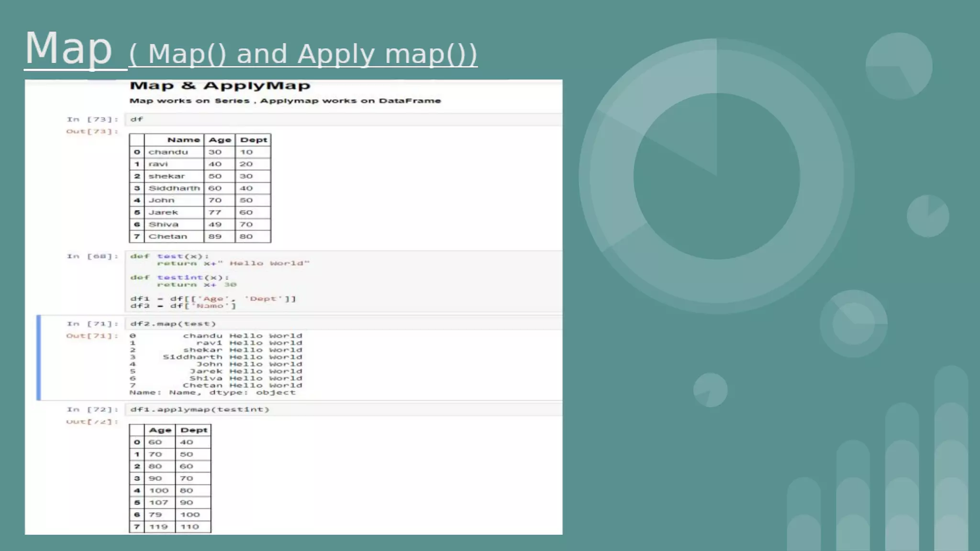Click the Age header in applymap output table
Screen dimensions: 980x551
click(x=160, y=430)
